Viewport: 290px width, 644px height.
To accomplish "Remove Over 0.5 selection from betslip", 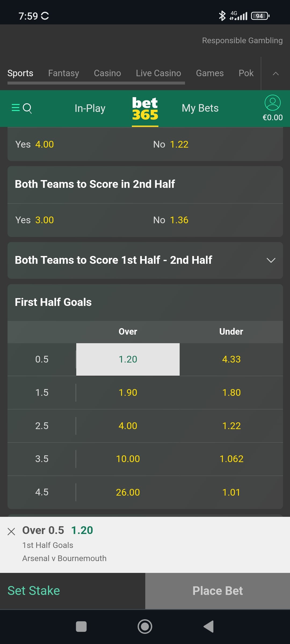I will point(11,531).
